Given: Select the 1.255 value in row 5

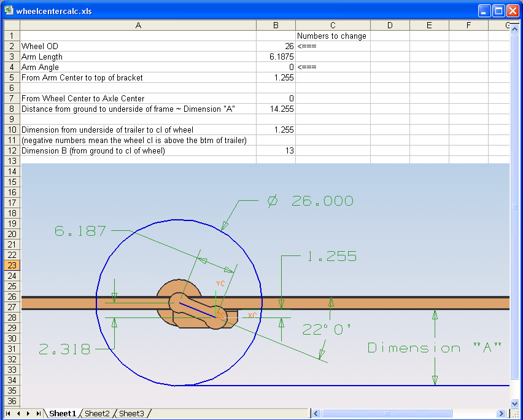Looking at the screenshot, I should [276, 77].
